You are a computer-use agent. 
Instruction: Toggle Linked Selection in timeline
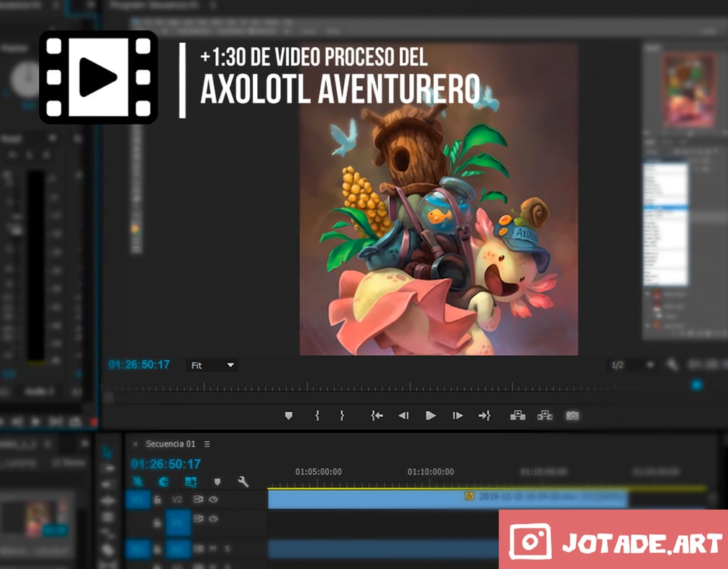tap(191, 481)
